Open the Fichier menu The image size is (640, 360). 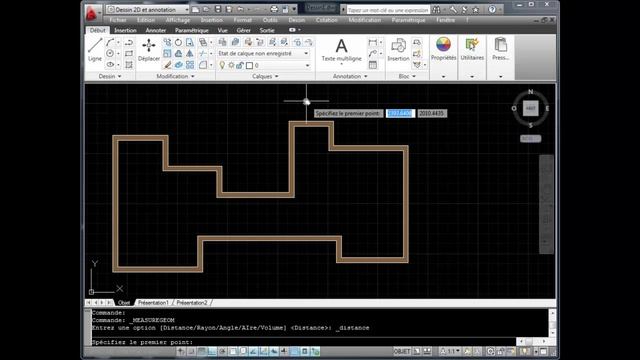[x=118, y=20]
